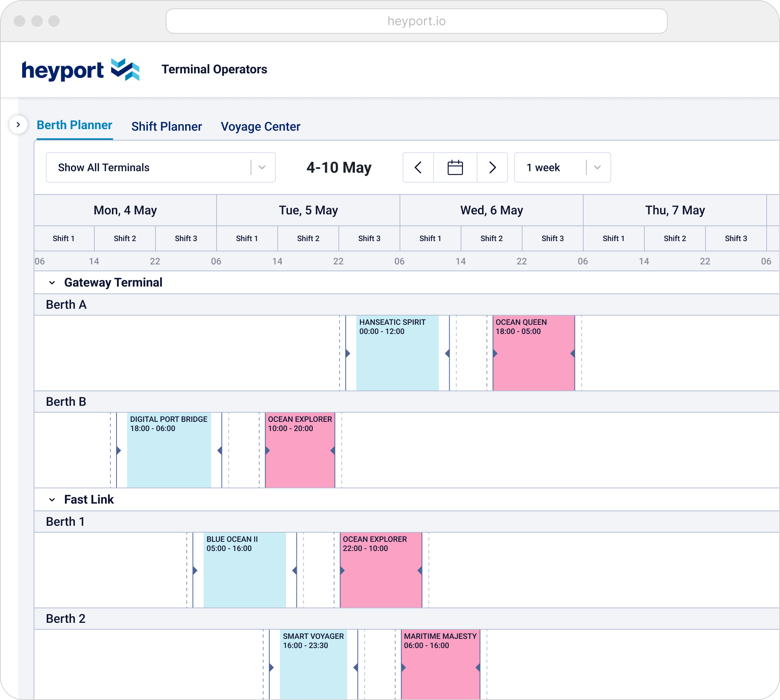
Task: Click Shift 2 under Thu, 7 May
Action: tap(675, 238)
